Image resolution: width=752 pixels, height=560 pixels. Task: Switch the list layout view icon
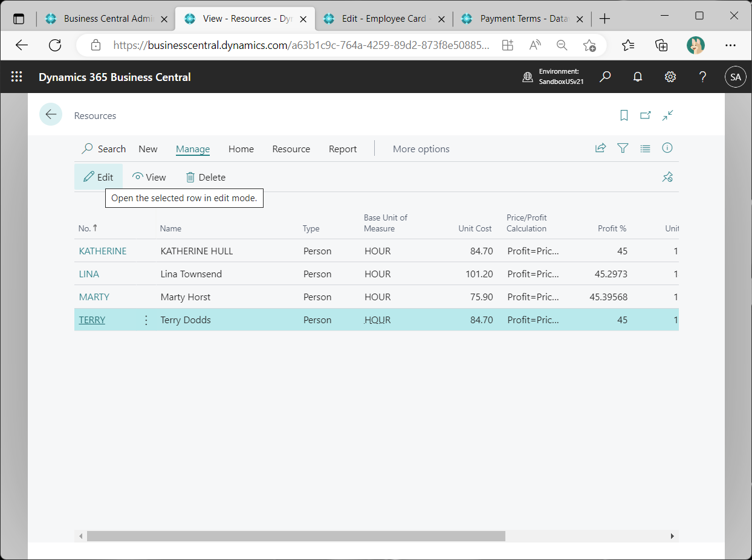click(x=645, y=148)
